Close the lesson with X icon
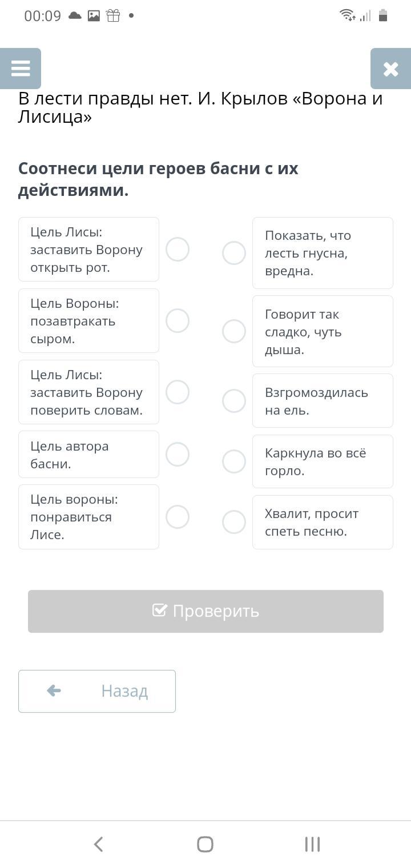 [390, 69]
